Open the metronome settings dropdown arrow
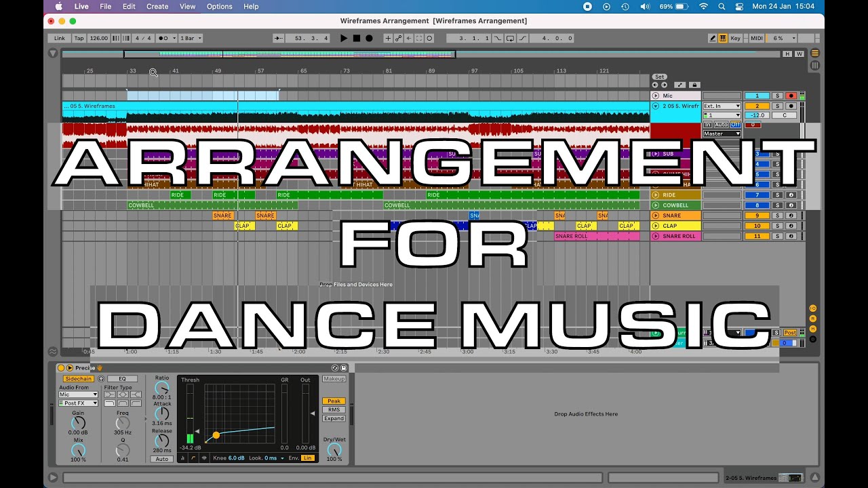Screen dimensions: 868x488 coord(174,39)
